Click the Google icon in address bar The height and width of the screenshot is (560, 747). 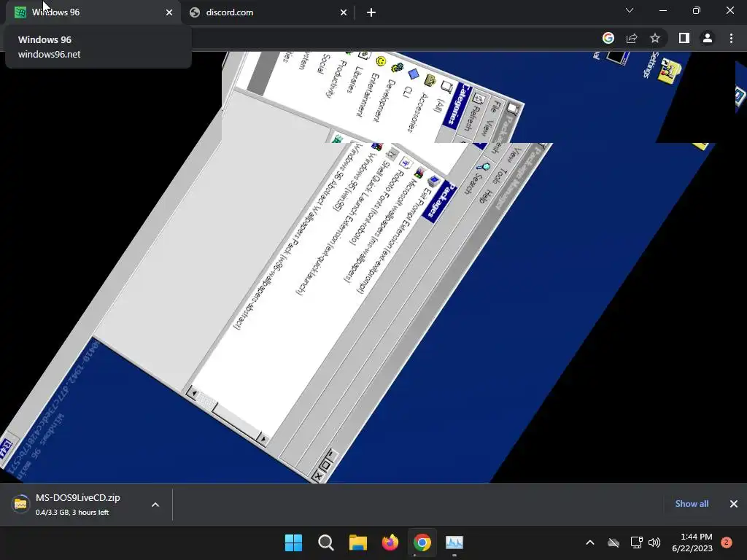coord(608,38)
